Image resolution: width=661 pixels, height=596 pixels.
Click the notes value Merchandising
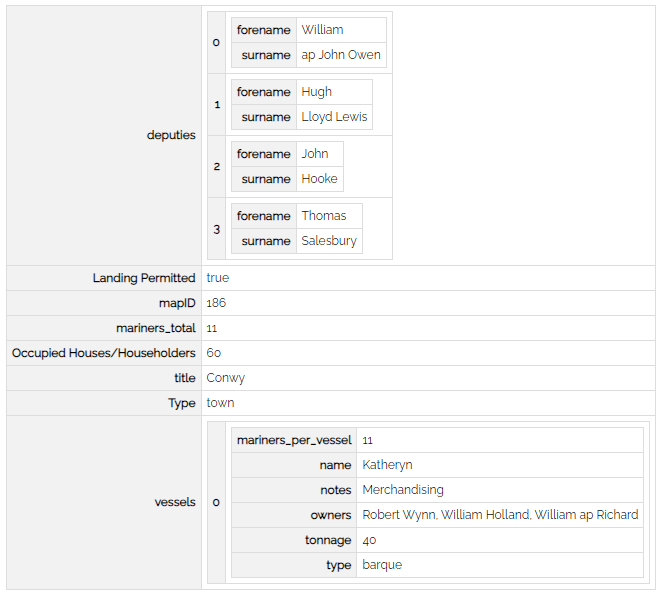[x=402, y=490]
